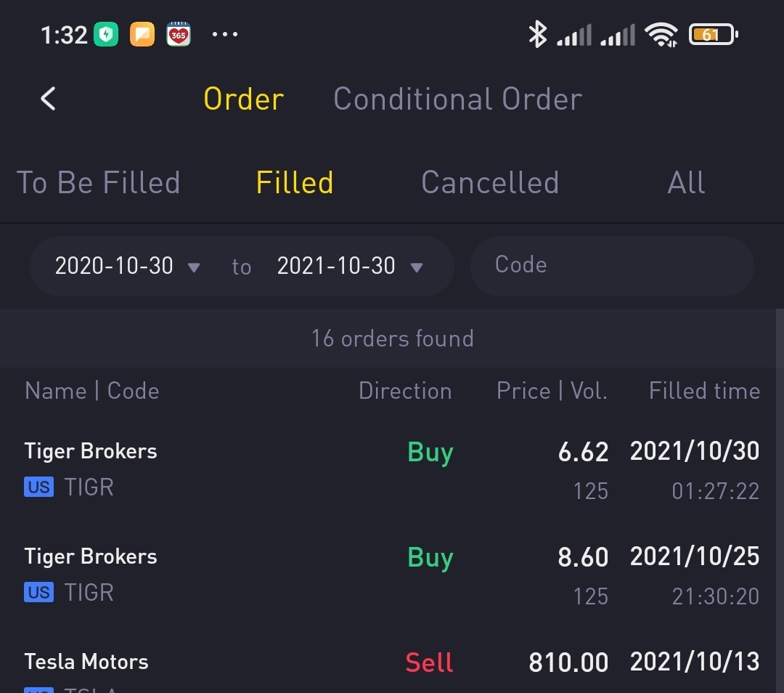Tap the green shield status bar icon
784x693 pixels.
tap(106, 35)
